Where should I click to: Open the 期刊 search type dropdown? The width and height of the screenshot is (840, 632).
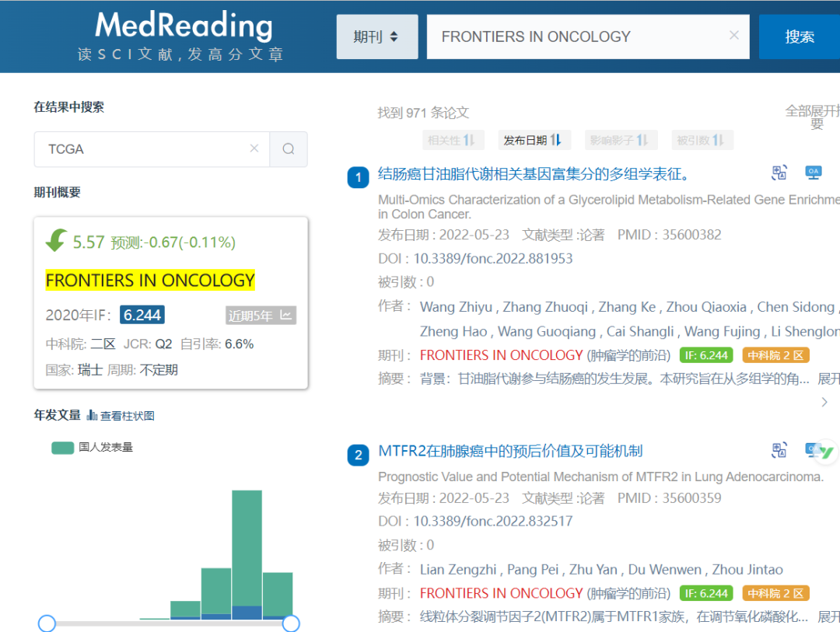point(377,37)
